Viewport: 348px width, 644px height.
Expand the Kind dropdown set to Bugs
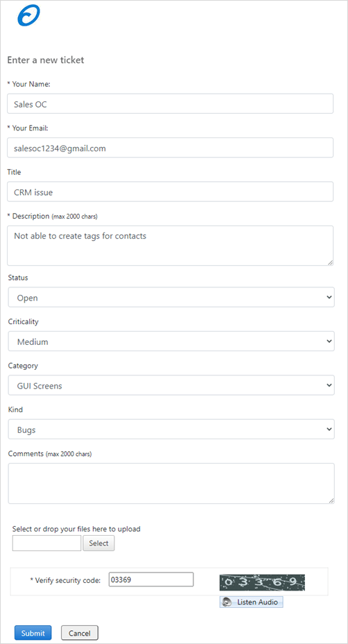point(171,429)
